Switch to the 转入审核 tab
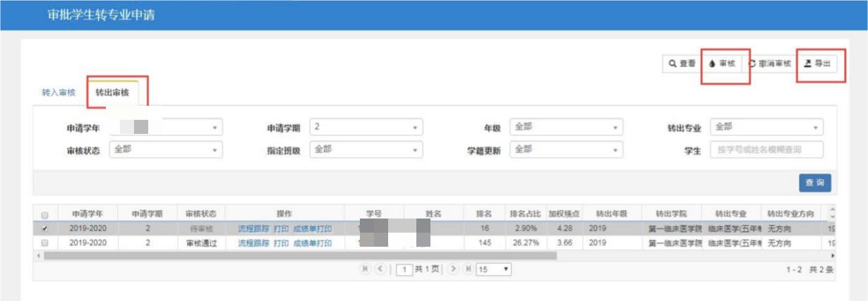The image size is (868, 301). tap(58, 93)
